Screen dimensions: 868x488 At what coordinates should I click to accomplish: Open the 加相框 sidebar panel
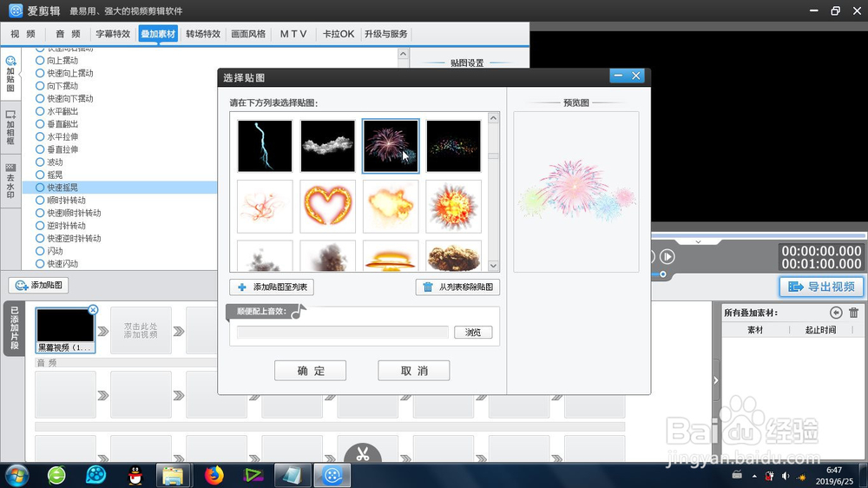(x=10, y=128)
